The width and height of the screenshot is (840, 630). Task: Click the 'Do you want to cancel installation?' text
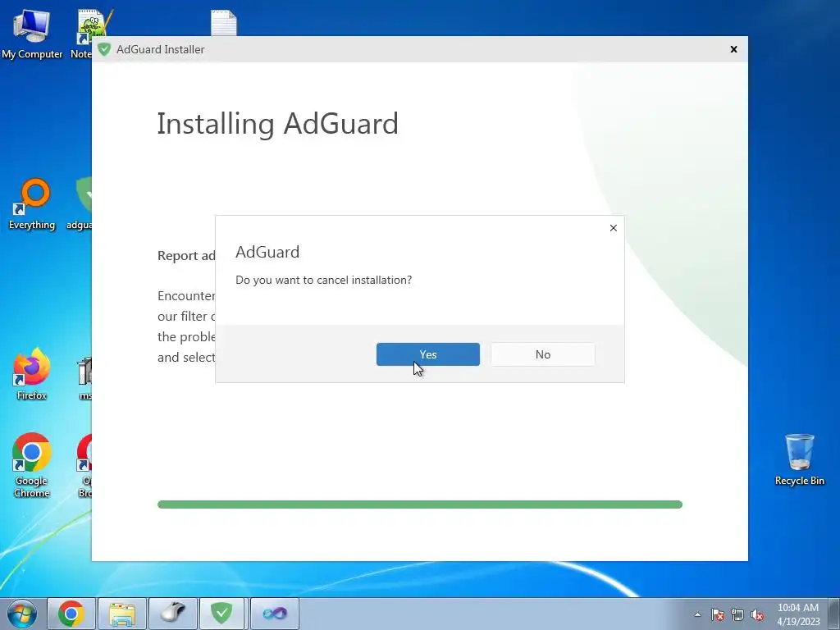(x=323, y=281)
